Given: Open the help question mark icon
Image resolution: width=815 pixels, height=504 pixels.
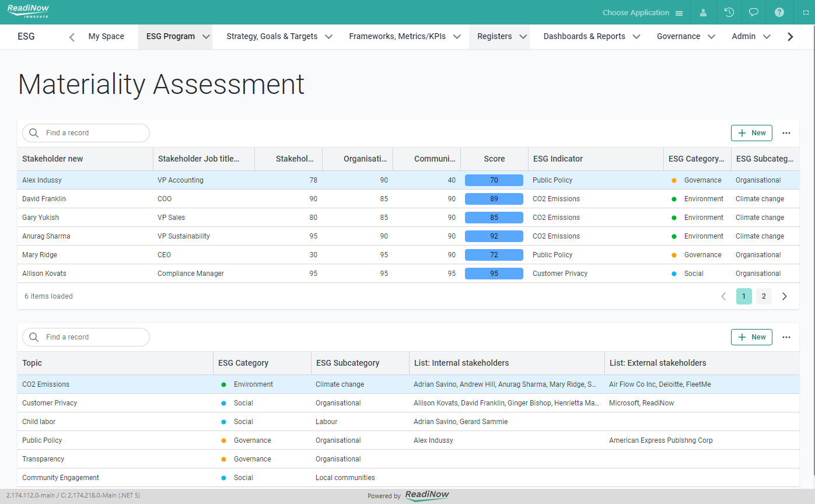Looking at the screenshot, I should (x=779, y=12).
